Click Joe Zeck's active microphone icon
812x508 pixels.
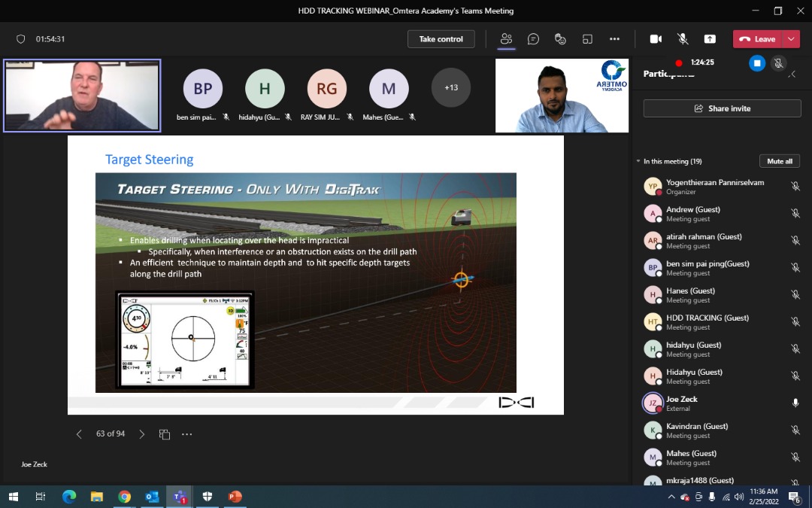point(795,403)
